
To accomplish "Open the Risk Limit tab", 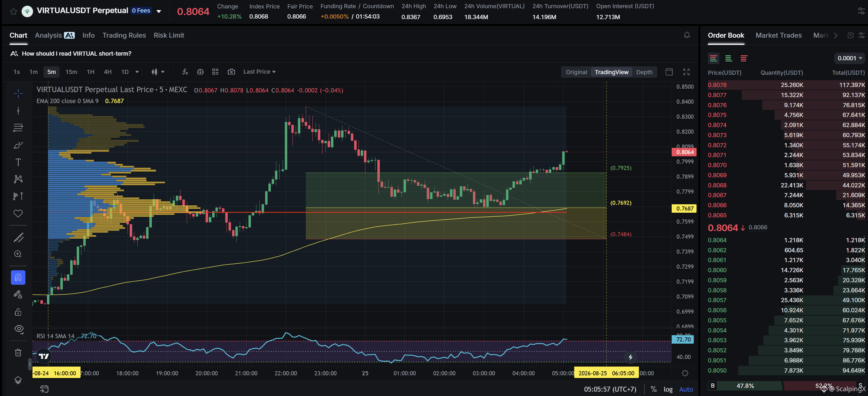I will 169,35.
